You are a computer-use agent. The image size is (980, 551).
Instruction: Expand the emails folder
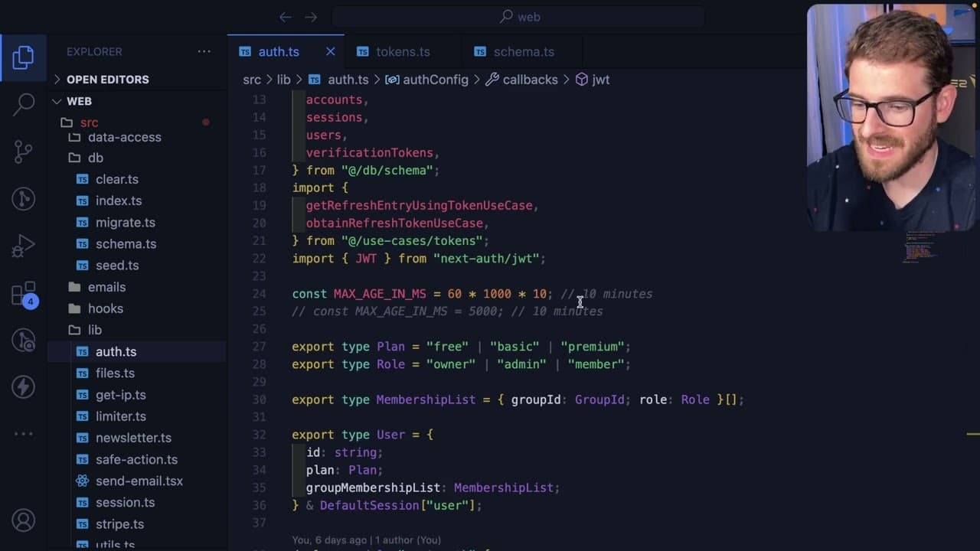(106, 287)
